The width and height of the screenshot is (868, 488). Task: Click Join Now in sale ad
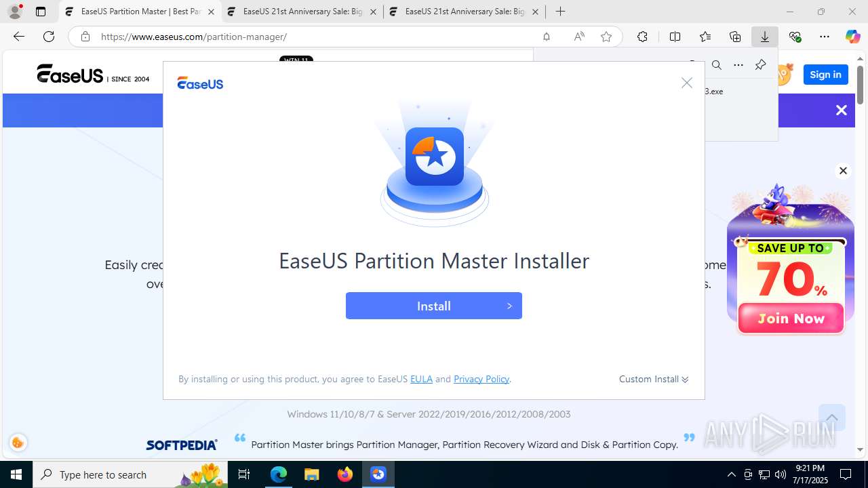pyautogui.click(x=791, y=319)
